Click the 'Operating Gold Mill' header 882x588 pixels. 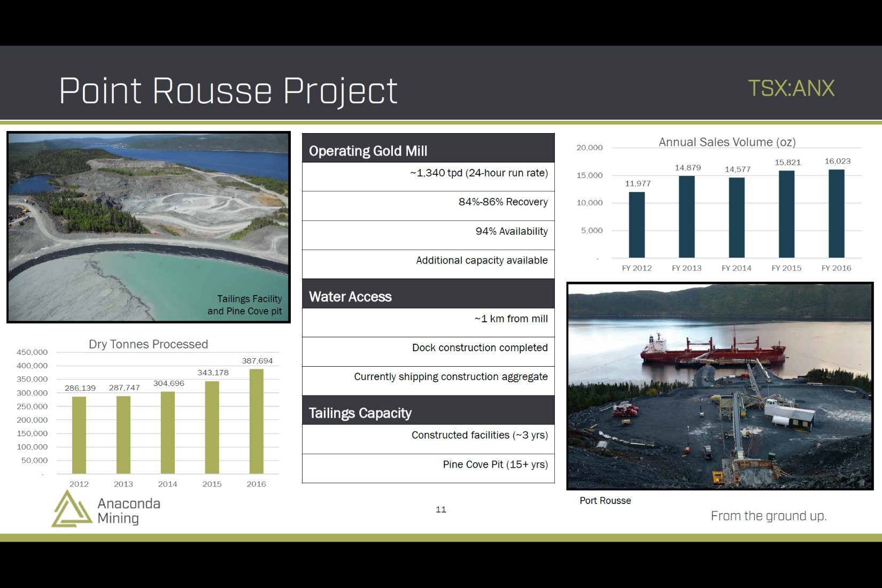428,148
